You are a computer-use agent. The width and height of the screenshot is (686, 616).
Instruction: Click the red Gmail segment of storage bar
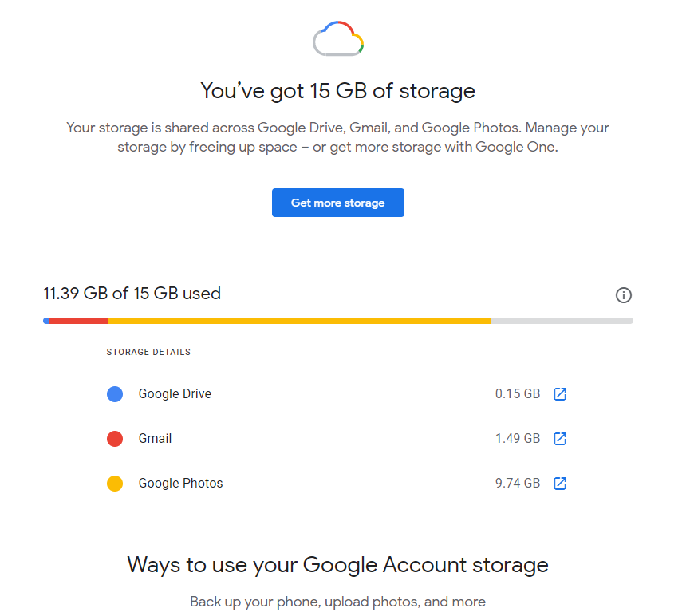point(78,321)
